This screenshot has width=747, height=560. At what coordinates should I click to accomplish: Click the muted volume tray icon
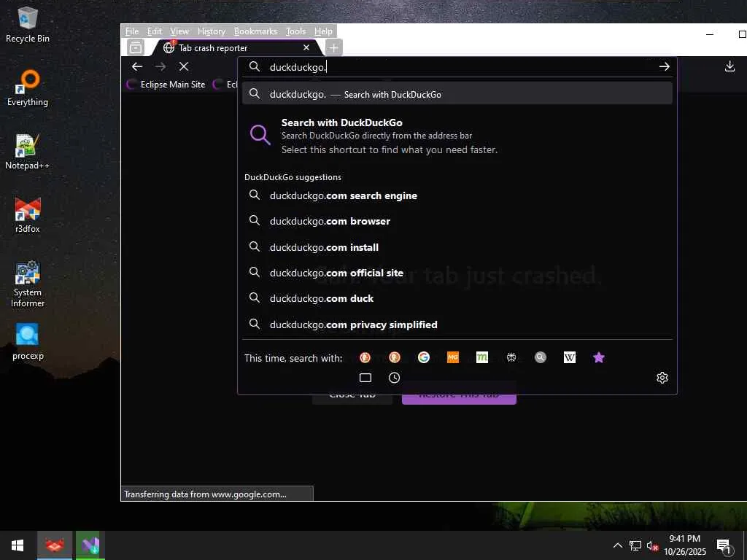(x=652, y=545)
